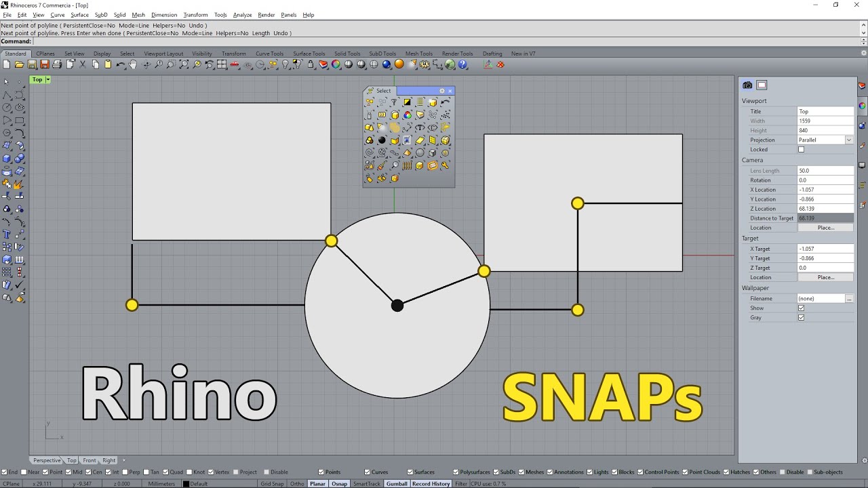The height and width of the screenshot is (488, 868).
Task: Switch to the Perspective viewport tab
Action: (47, 461)
